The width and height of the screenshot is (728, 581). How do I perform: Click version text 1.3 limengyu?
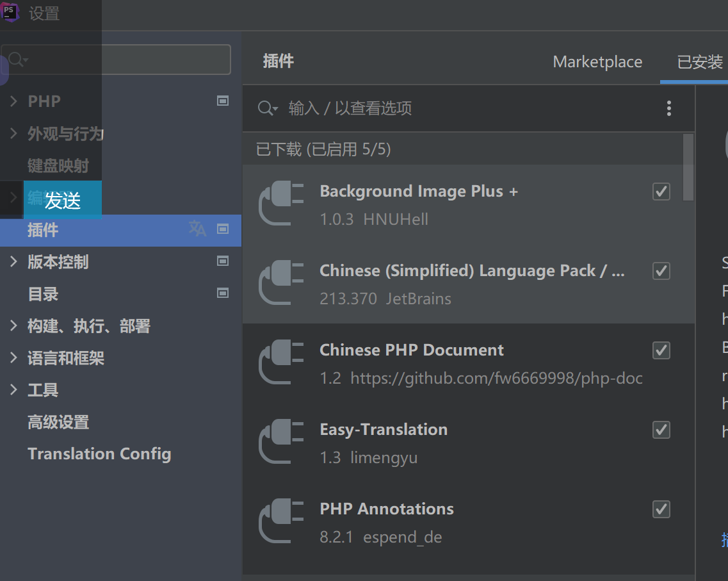point(369,458)
